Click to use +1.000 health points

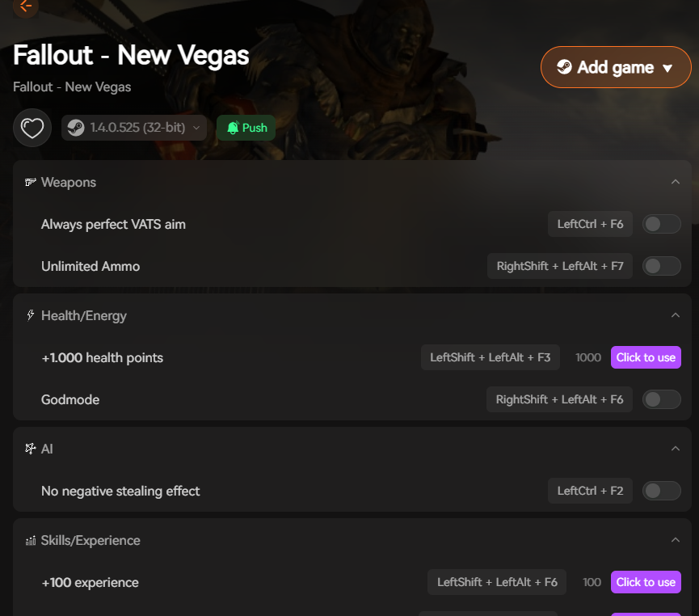pos(646,357)
